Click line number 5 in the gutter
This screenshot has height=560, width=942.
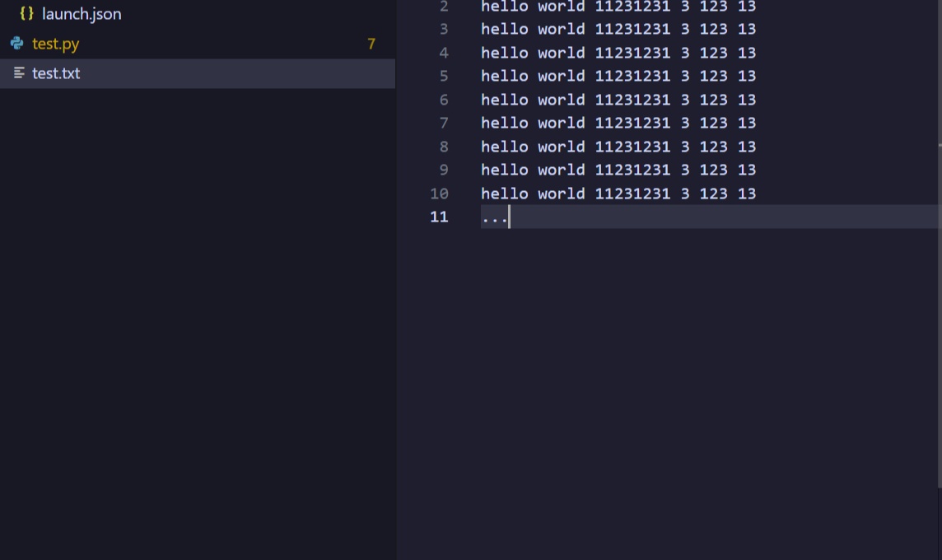click(444, 77)
